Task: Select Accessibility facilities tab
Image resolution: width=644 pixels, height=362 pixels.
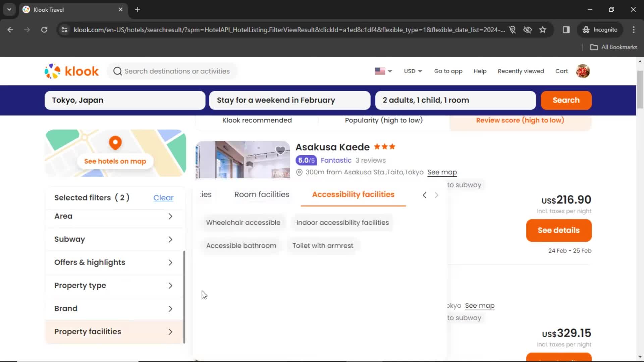Action: tap(353, 194)
